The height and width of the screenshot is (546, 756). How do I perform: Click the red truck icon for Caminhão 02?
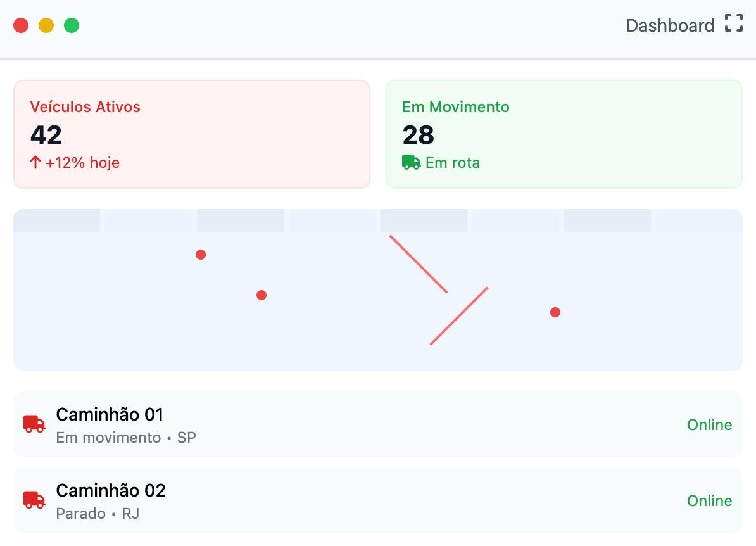click(x=34, y=500)
